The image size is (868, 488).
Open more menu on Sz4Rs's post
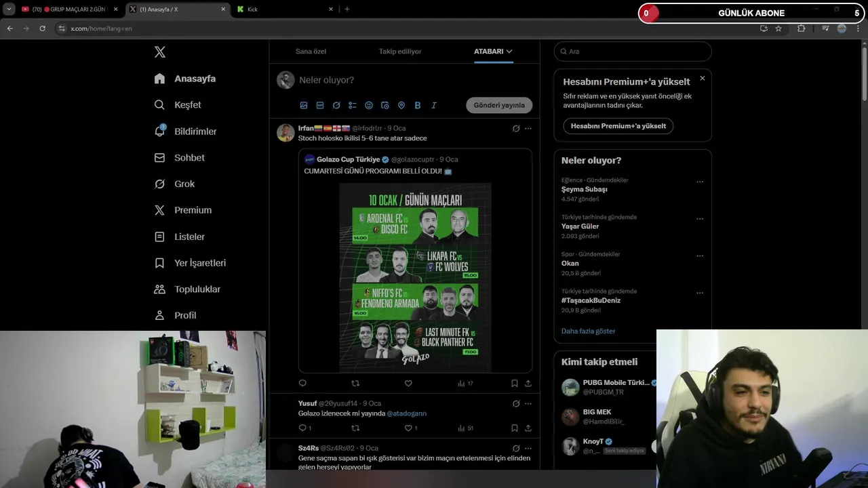[528, 449]
